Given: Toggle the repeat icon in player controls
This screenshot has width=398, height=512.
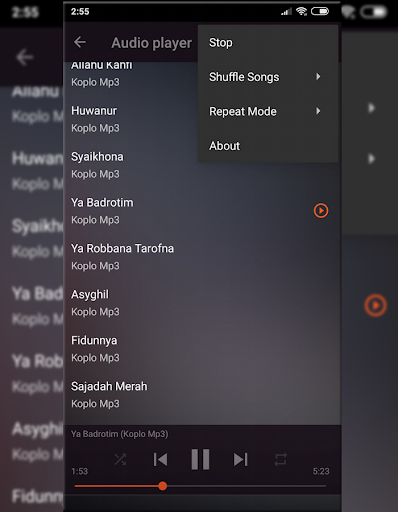Looking at the screenshot, I should coord(280,459).
